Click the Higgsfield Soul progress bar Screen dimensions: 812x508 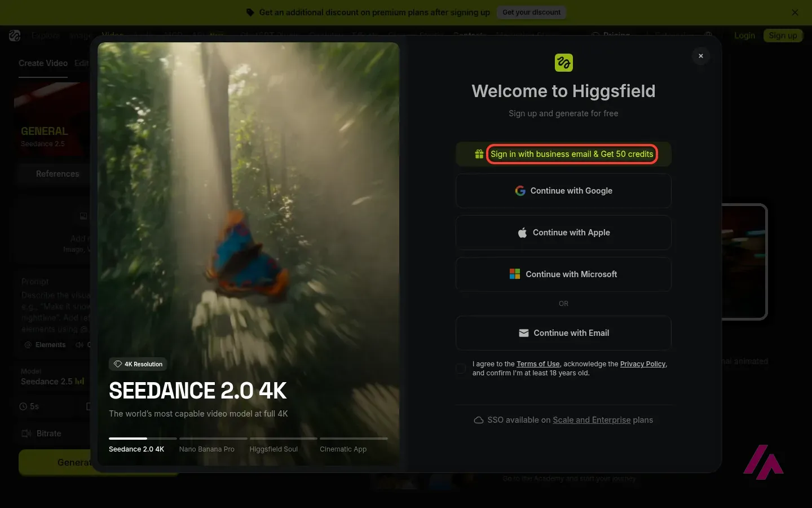tap(284, 438)
